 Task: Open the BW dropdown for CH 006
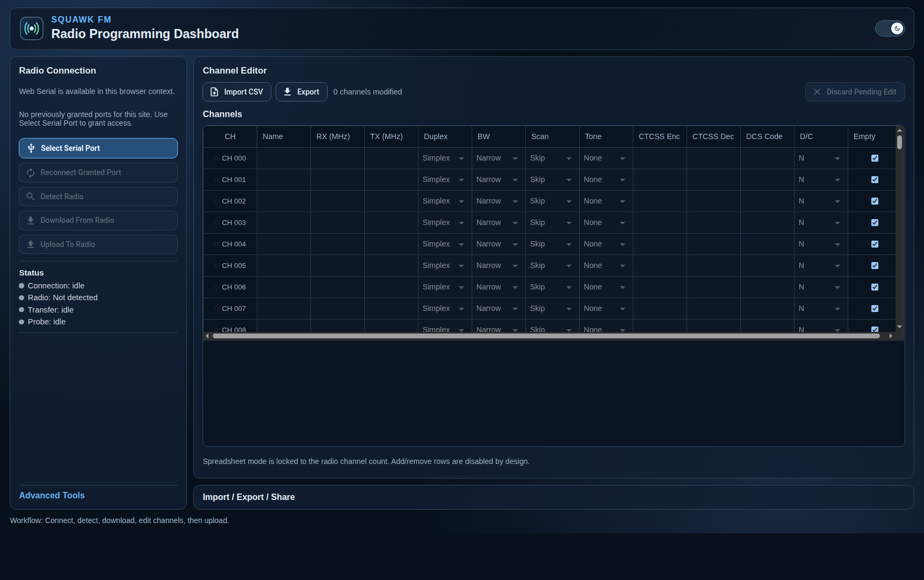497,287
